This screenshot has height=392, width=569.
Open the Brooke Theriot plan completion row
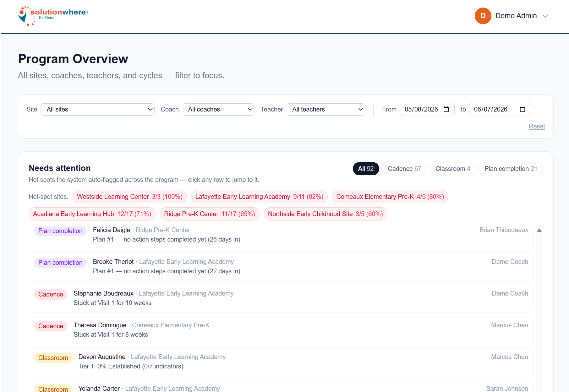click(x=281, y=266)
